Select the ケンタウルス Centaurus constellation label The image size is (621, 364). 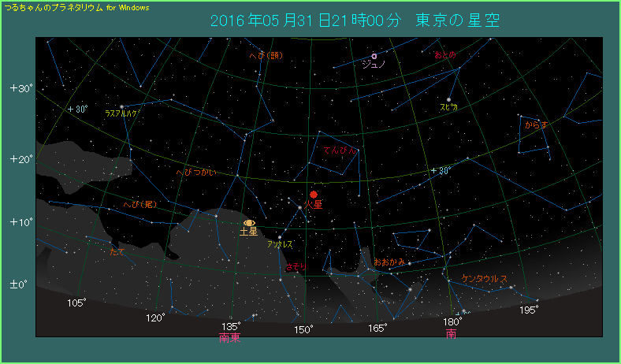[485, 279]
